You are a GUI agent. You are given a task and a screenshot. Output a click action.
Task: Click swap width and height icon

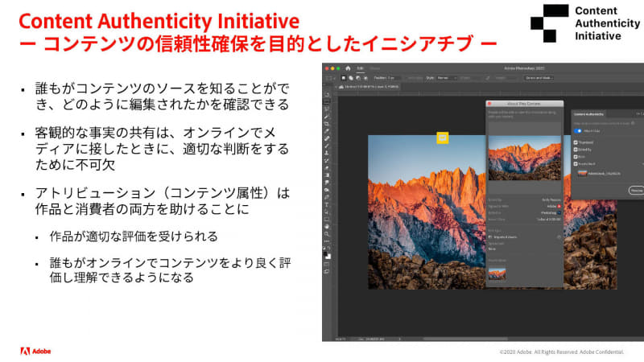[x=488, y=78]
